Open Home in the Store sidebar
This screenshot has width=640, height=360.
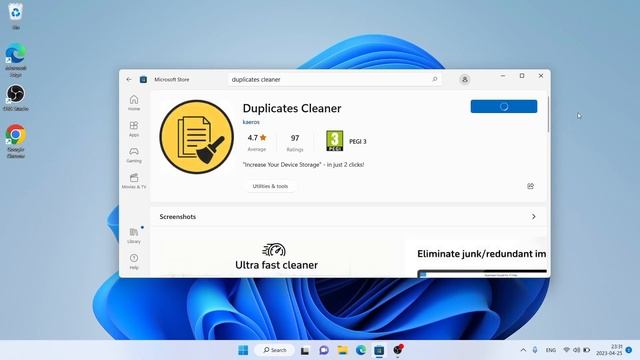[x=134, y=103]
